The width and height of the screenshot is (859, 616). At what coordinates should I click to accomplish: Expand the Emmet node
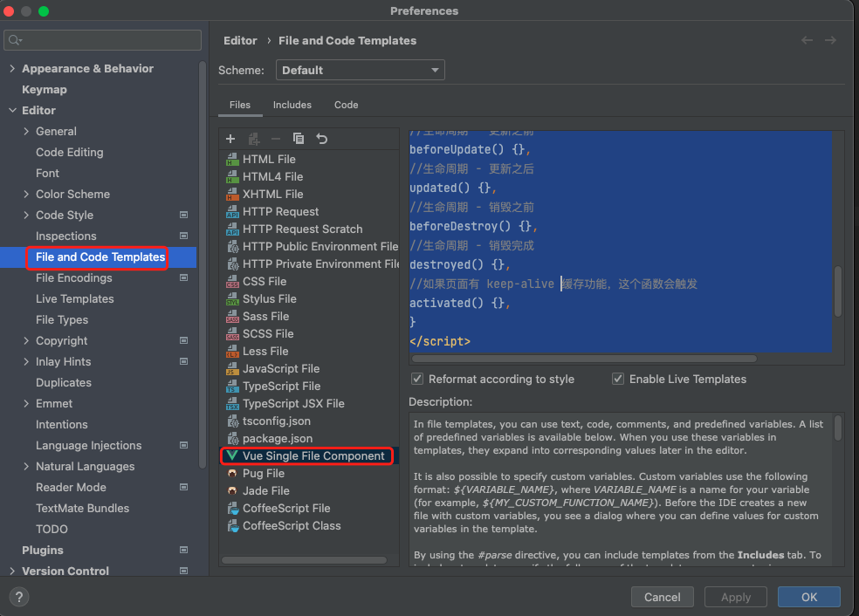click(26, 404)
